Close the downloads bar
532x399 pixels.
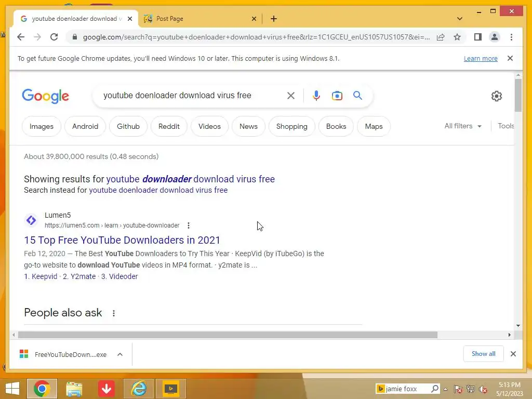point(513,354)
